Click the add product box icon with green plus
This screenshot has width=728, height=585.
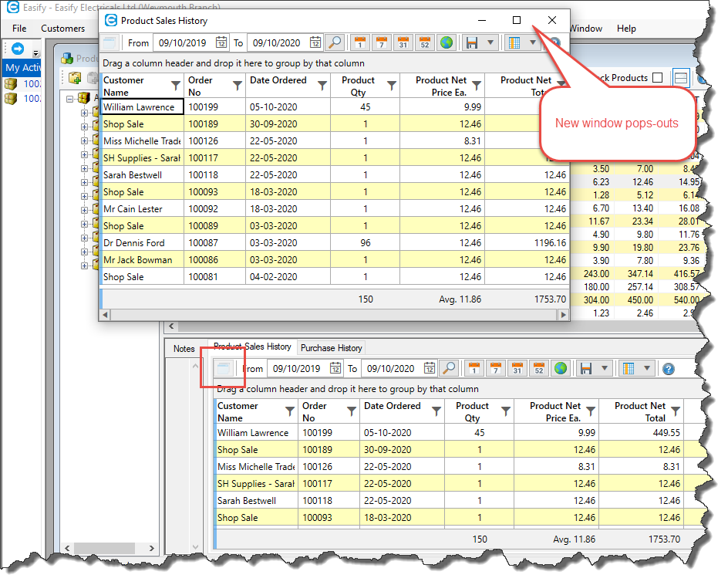[x=75, y=78]
